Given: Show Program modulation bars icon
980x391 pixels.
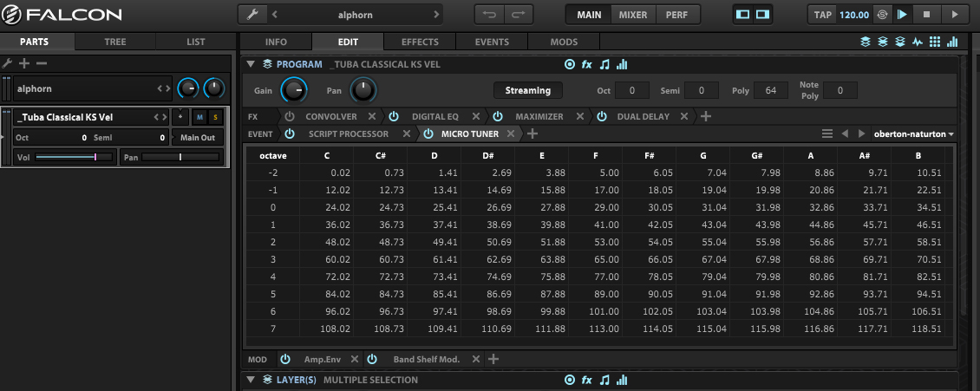Looking at the screenshot, I should point(622,63).
